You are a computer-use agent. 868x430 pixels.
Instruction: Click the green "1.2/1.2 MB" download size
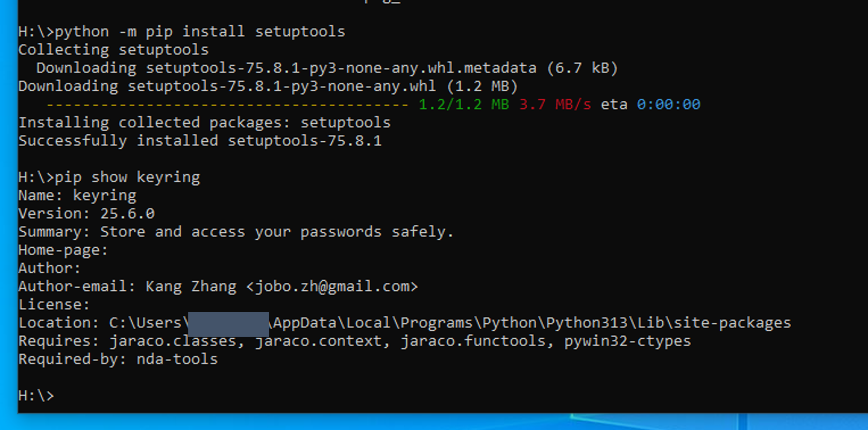click(x=463, y=105)
